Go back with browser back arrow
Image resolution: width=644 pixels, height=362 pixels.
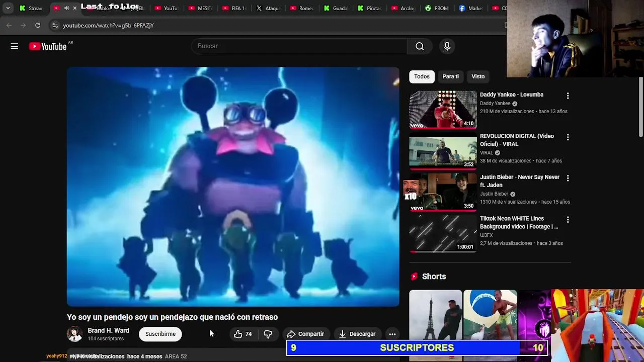click(9, 25)
